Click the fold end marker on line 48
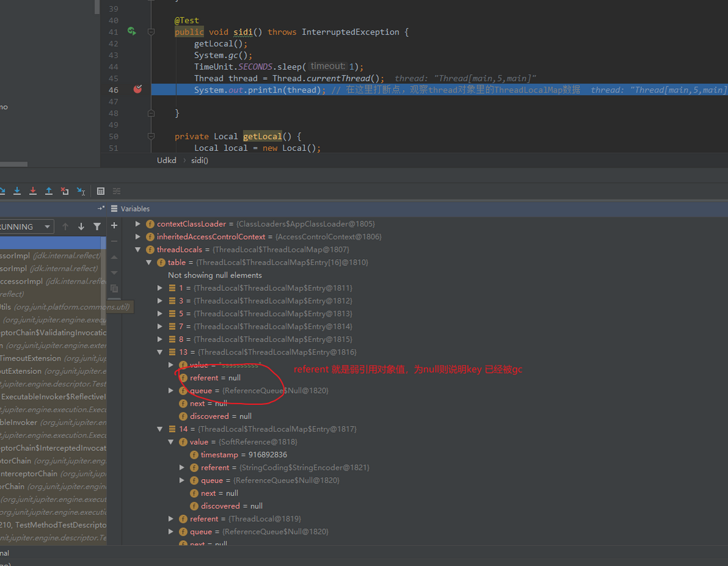 (x=151, y=113)
